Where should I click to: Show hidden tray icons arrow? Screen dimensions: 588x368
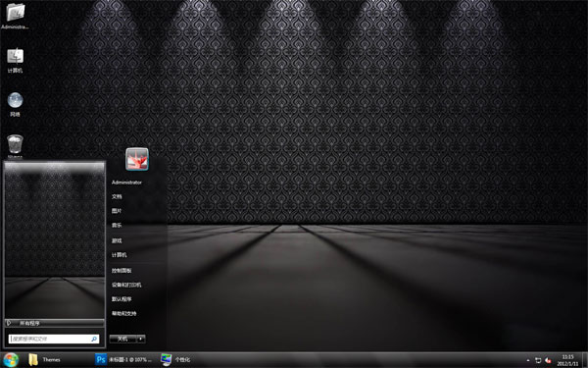528,360
